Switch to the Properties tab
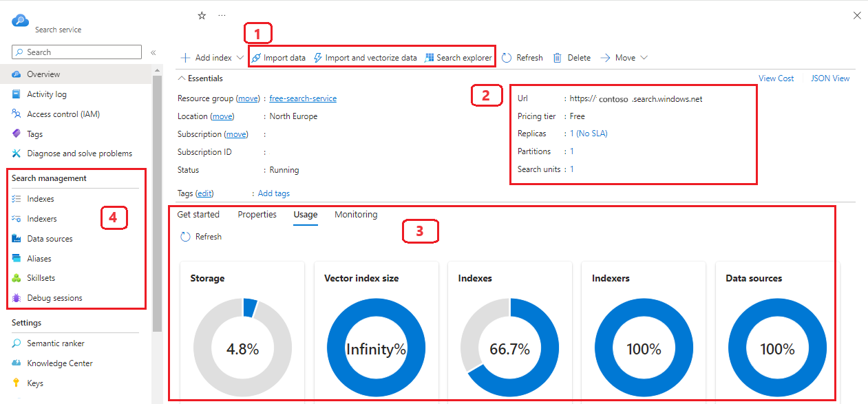 pyautogui.click(x=257, y=215)
